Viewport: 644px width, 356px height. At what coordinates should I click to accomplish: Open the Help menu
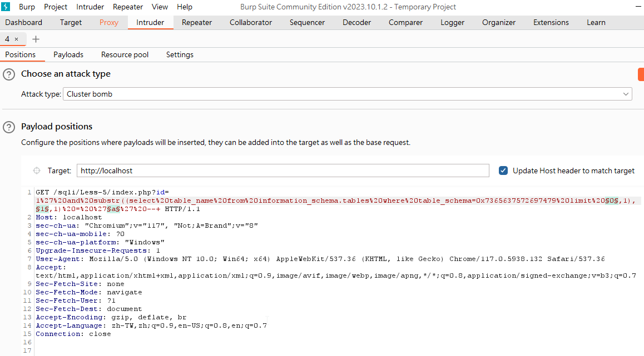[x=185, y=7]
